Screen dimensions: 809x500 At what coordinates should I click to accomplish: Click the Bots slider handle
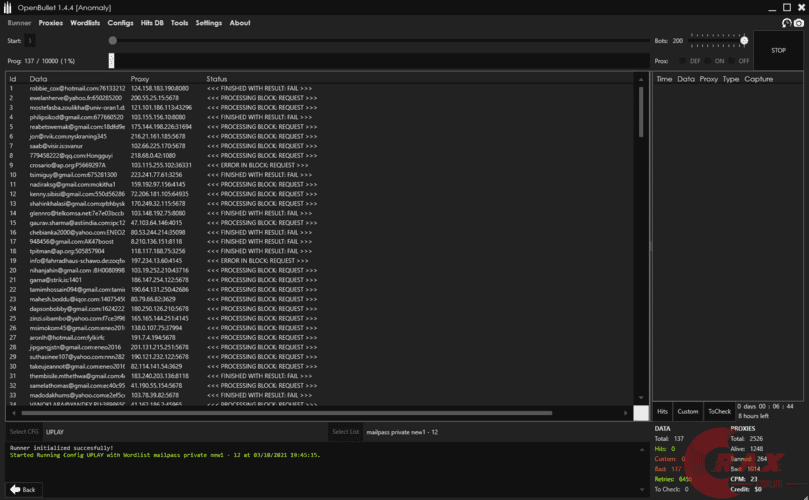point(744,41)
